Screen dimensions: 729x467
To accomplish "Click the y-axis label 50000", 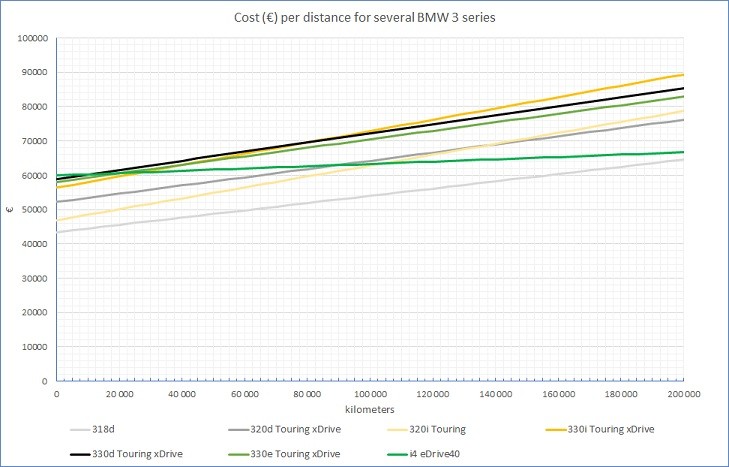I will [x=34, y=210].
